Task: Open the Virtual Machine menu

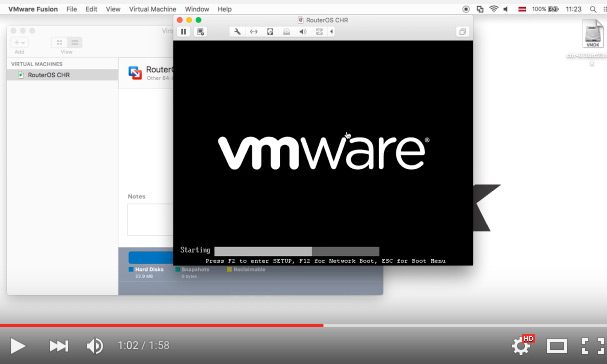Action: (x=153, y=9)
